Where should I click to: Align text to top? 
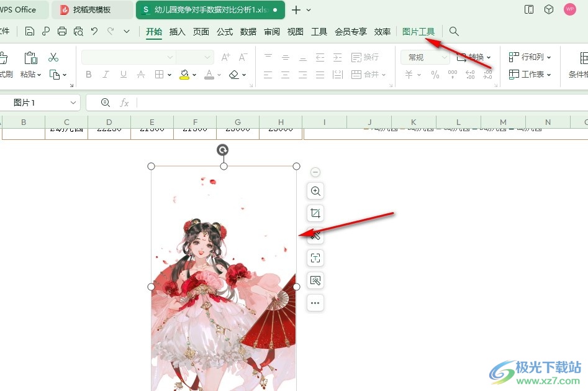(x=268, y=57)
